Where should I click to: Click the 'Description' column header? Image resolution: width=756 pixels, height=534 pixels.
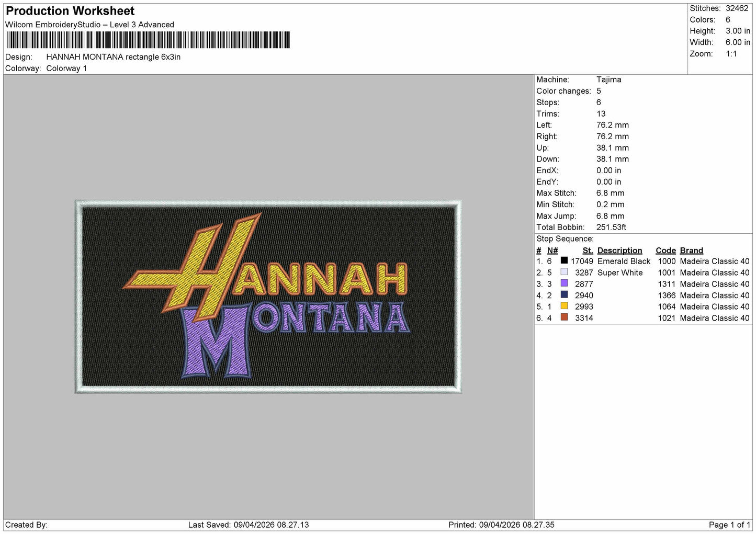pyautogui.click(x=619, y=251)
